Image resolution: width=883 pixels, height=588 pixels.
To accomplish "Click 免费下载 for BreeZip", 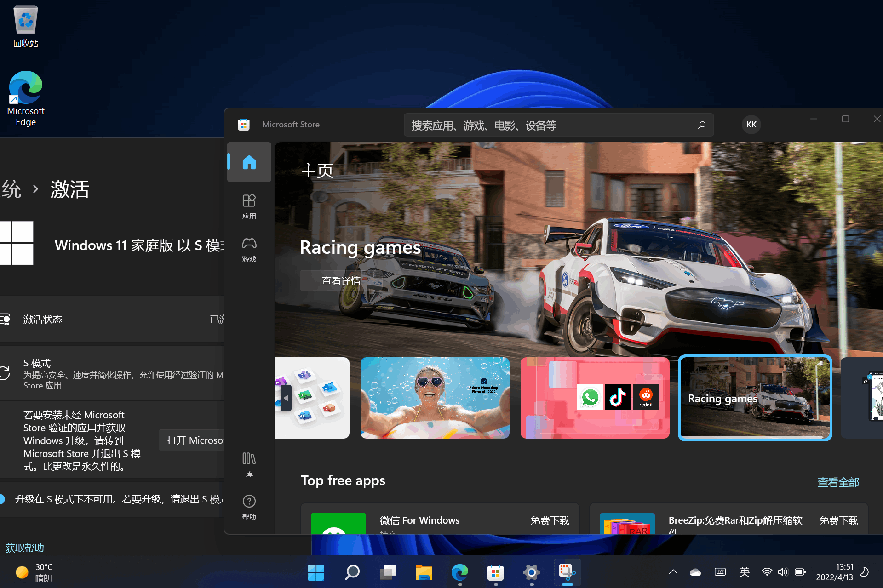I will pyautogui.click(x=838, y=520).
